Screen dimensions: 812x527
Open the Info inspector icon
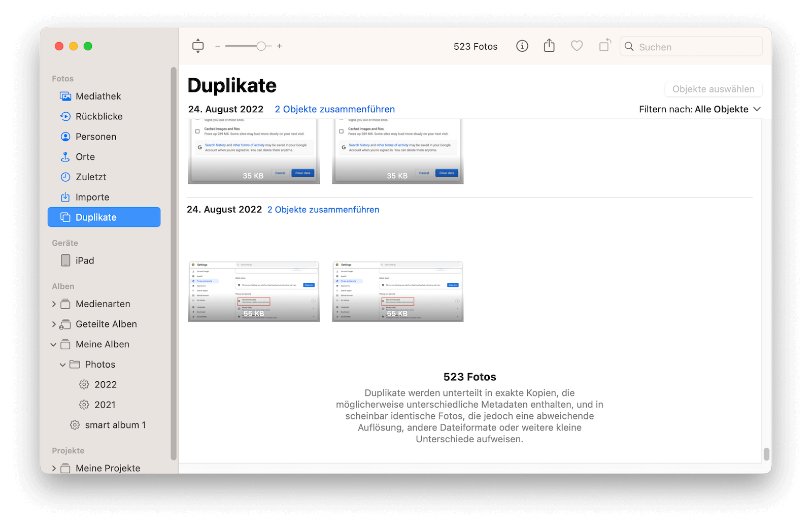522,46
